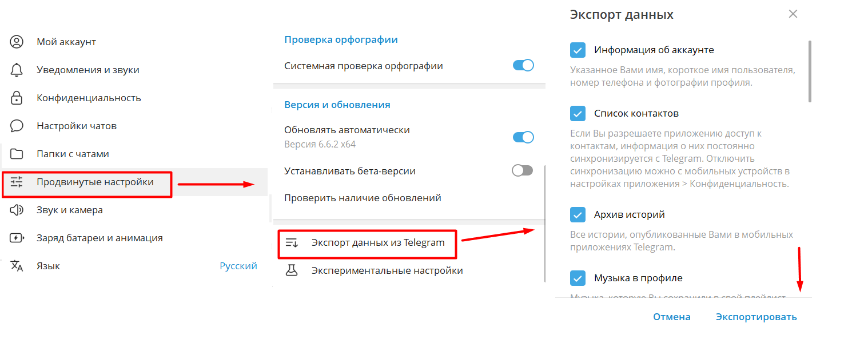Click the folder icon for Папки с чатами

click(17, 153)
